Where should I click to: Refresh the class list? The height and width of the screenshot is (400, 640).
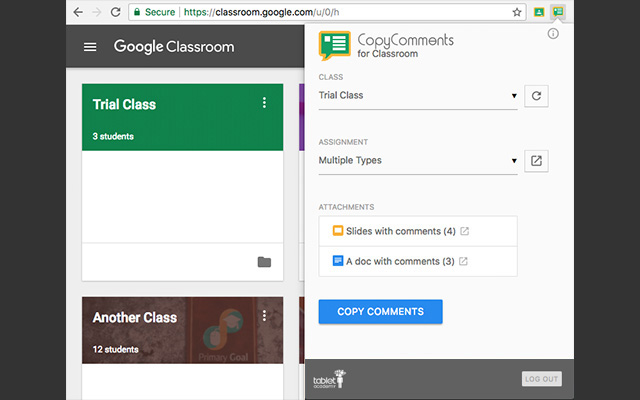(536, 96)
